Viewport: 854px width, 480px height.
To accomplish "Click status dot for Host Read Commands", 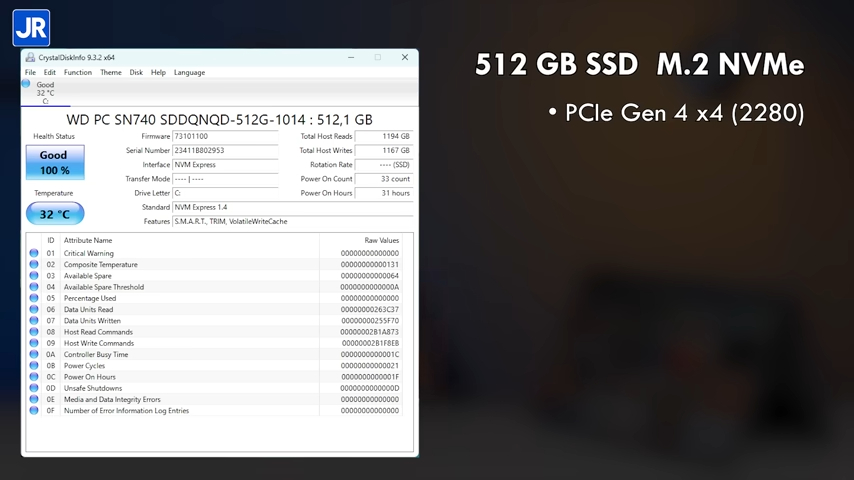I will coord(34,332).
